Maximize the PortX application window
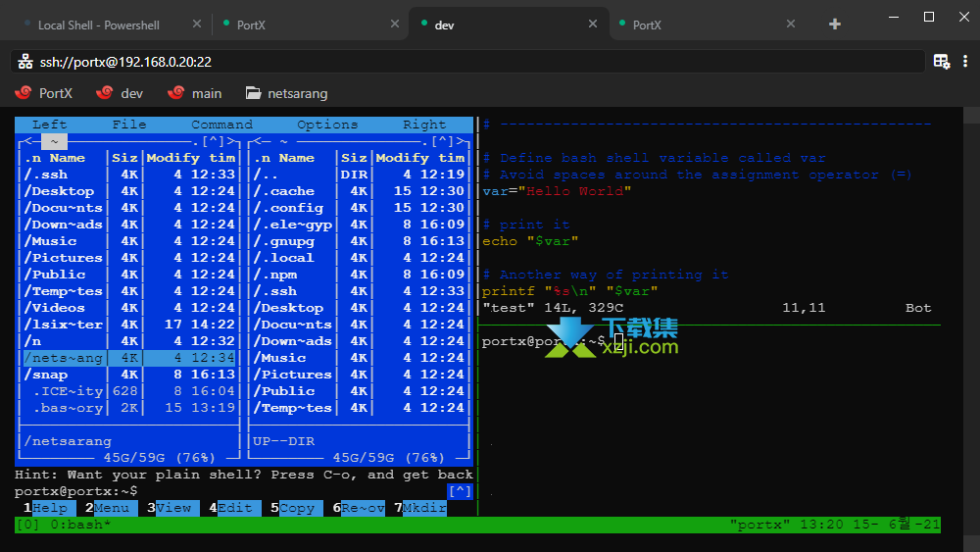 (929, 17)
